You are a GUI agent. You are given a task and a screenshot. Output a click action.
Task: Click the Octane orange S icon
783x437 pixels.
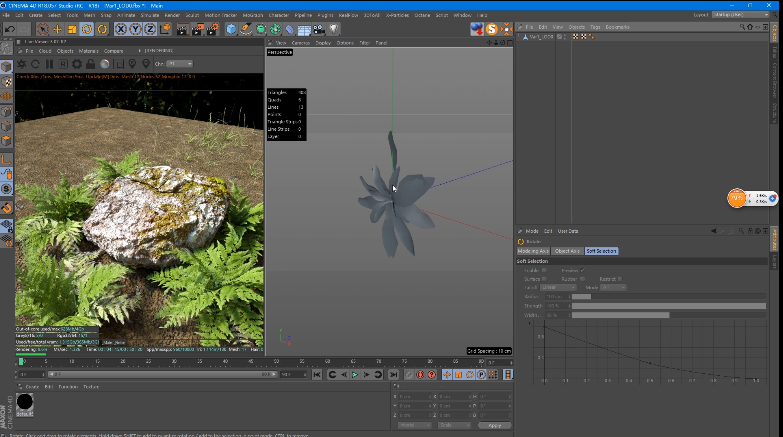coord(492,29)
